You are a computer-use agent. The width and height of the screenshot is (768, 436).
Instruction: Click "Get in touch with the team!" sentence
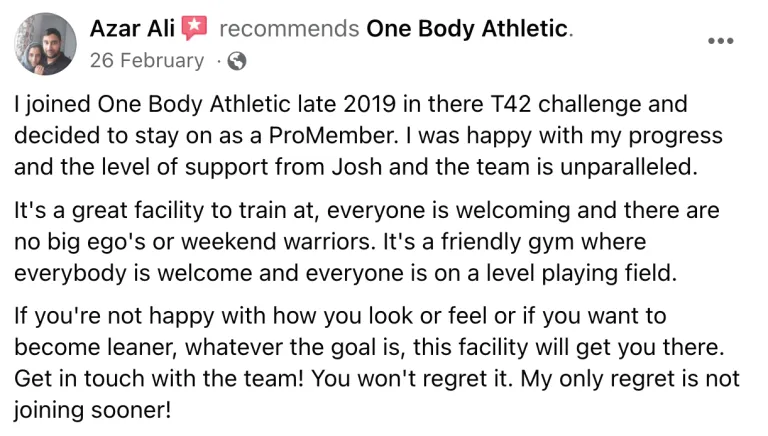tap(159, 379)
